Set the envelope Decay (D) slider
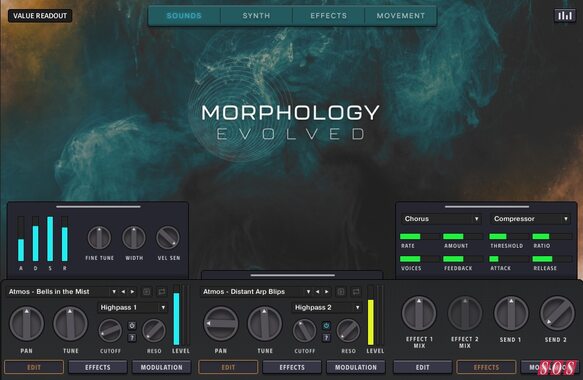The height and width of the screenshot is (380, 583). (36, 238)
